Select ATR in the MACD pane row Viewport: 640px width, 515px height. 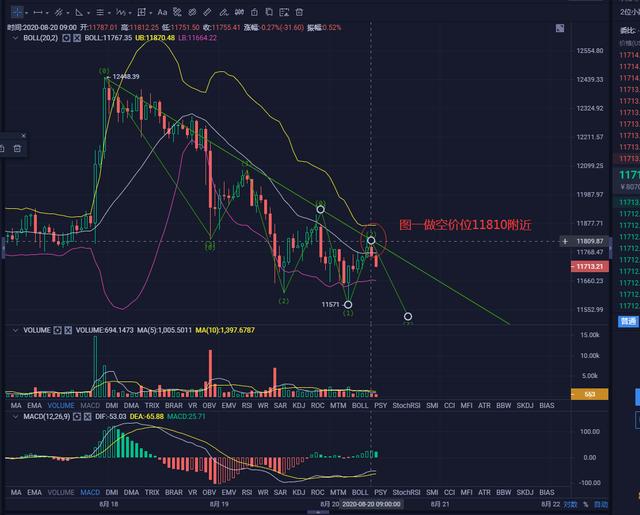click(x=484, y=493)
